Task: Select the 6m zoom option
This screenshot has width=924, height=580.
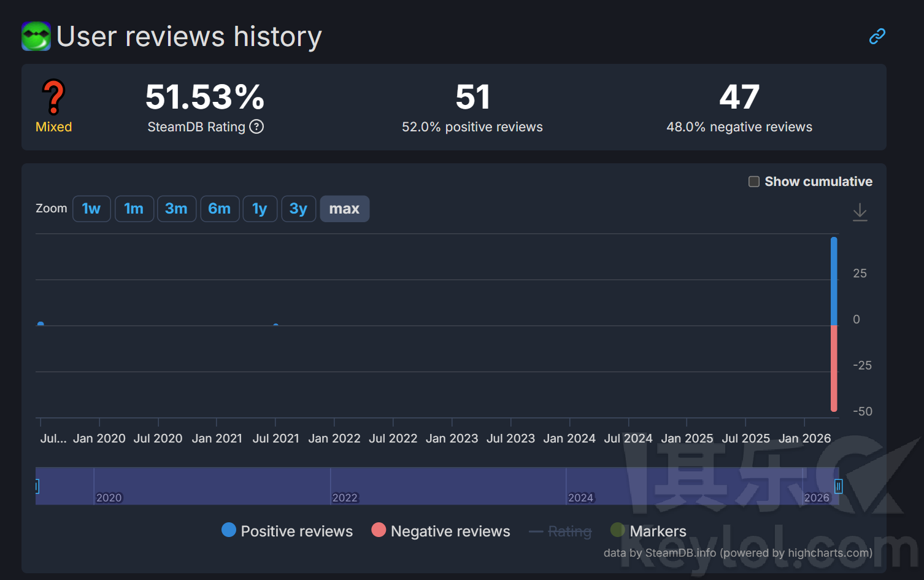Action: point(220,209)
